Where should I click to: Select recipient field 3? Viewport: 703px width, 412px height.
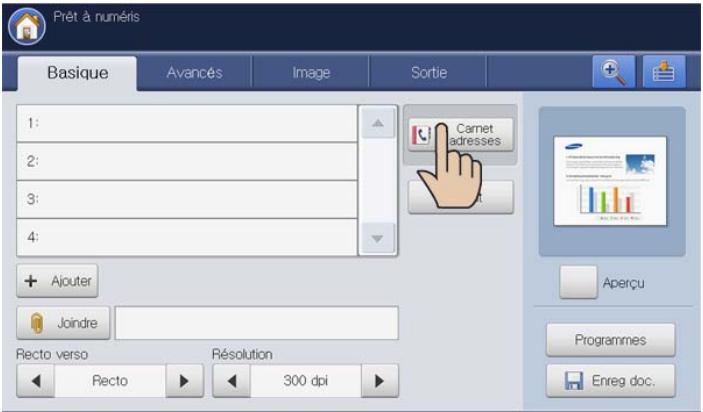click(187, 199)
